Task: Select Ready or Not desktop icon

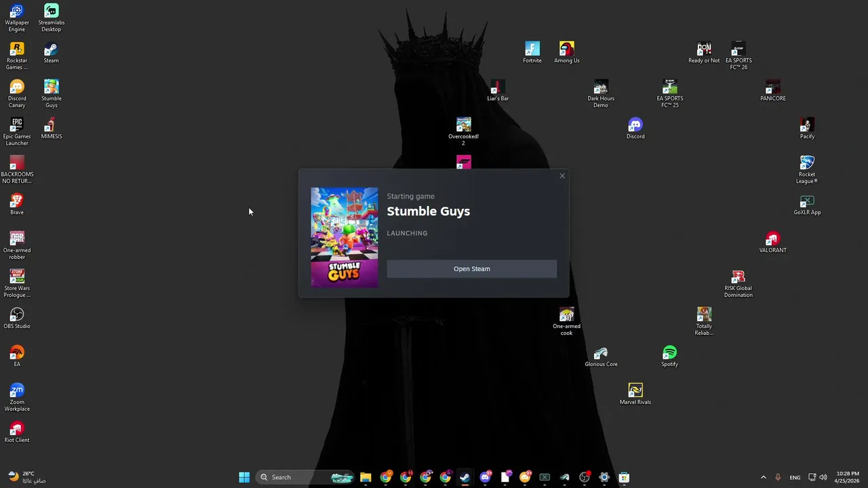Action: (704, 53)
